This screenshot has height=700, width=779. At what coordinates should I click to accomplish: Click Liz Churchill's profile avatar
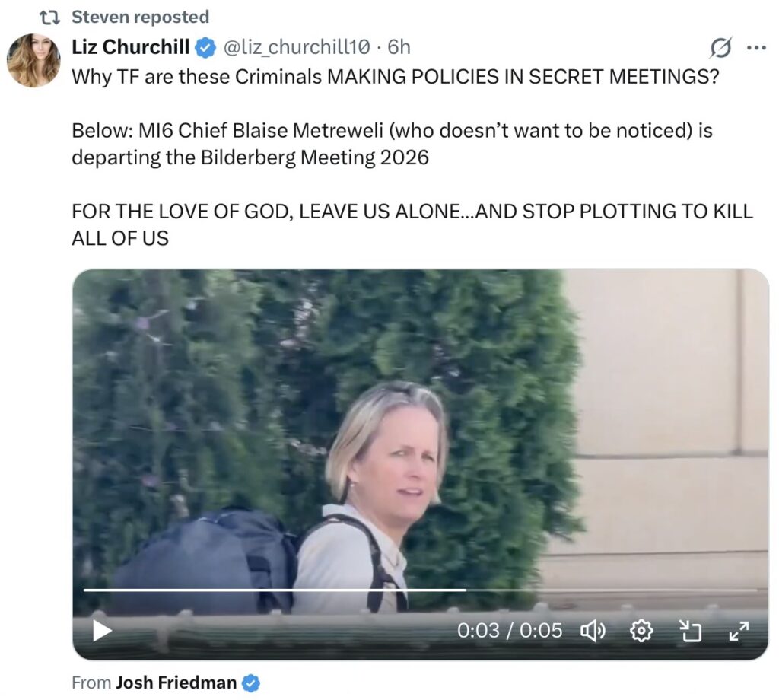(x=33, y=60)
